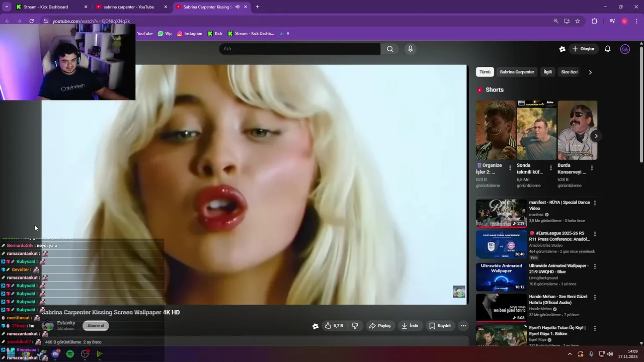Start voice search with microphone icon
Screen dimensions: 644x362
(411, 49)
